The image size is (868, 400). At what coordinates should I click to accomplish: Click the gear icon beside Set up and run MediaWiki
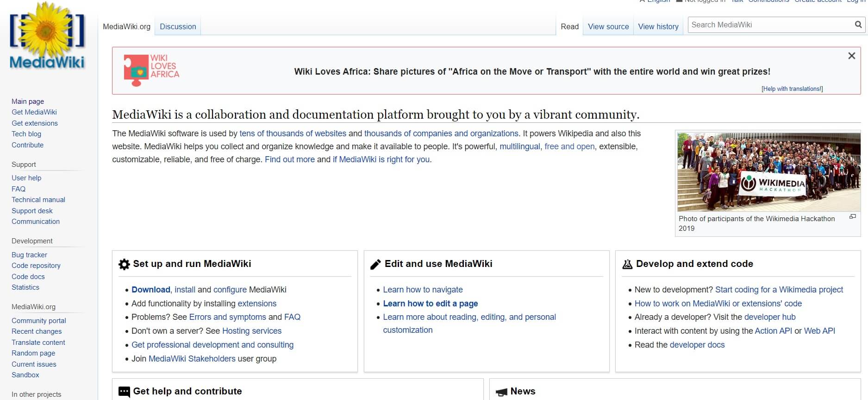pyautogui.click(x=124, y=264)
